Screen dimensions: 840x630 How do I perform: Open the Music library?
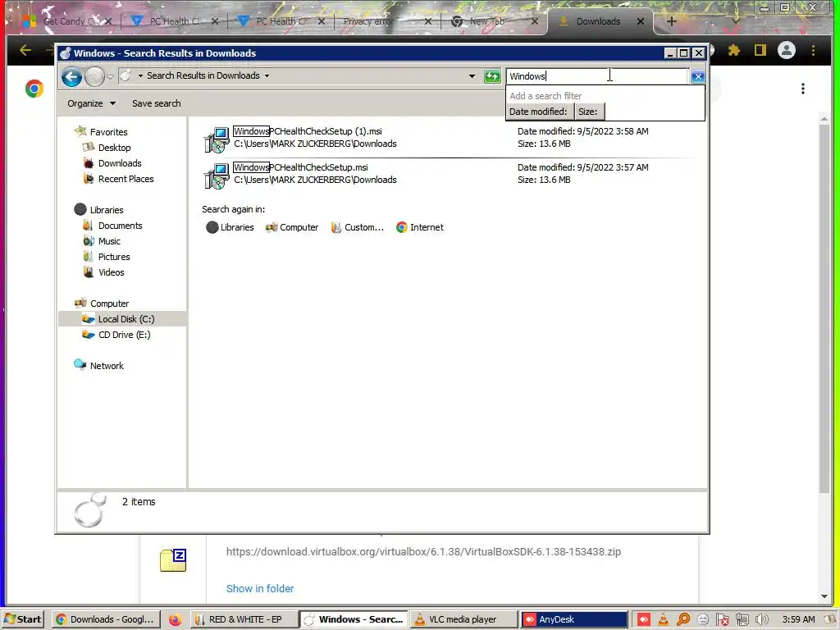click(109, 241)
